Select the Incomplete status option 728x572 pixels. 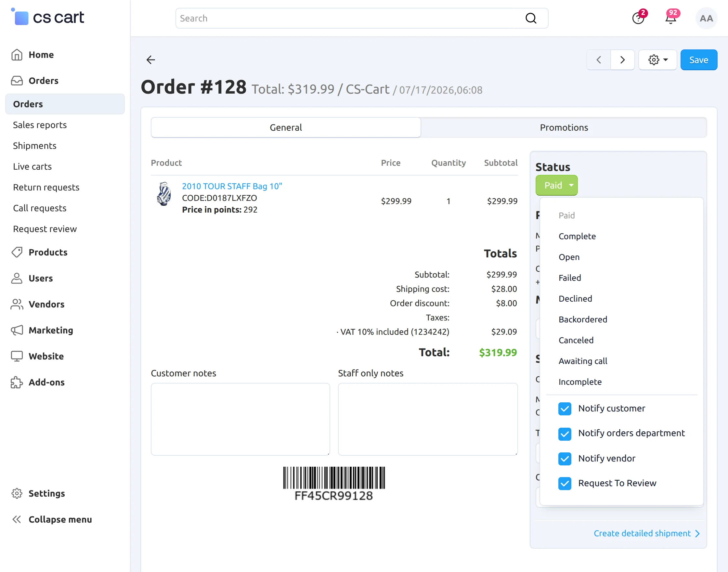tap(580, 382)
